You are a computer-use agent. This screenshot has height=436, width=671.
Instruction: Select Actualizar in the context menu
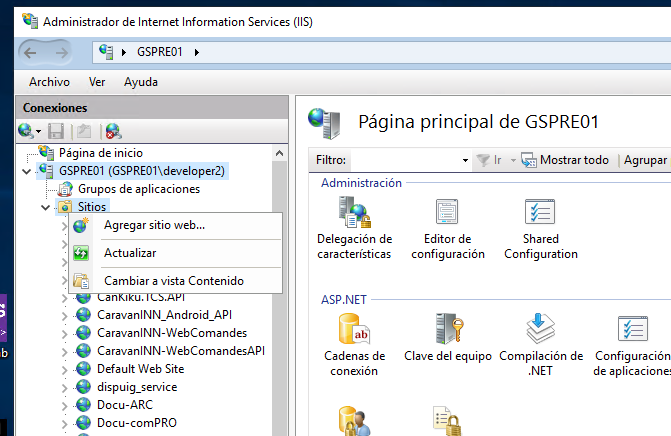(130, 253)
